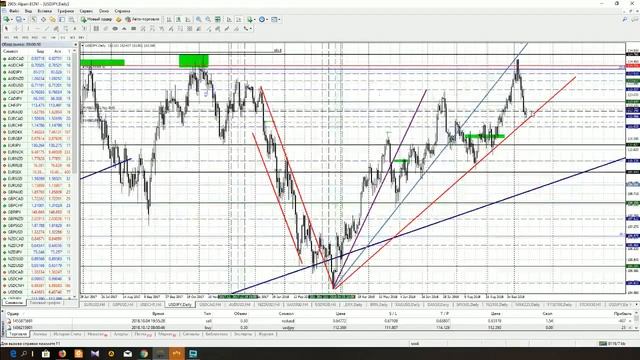This screenshot has width=640, height=360.
Task: Click the Новый ордер button
Action: pyautogui.click(x=97, y=19)
